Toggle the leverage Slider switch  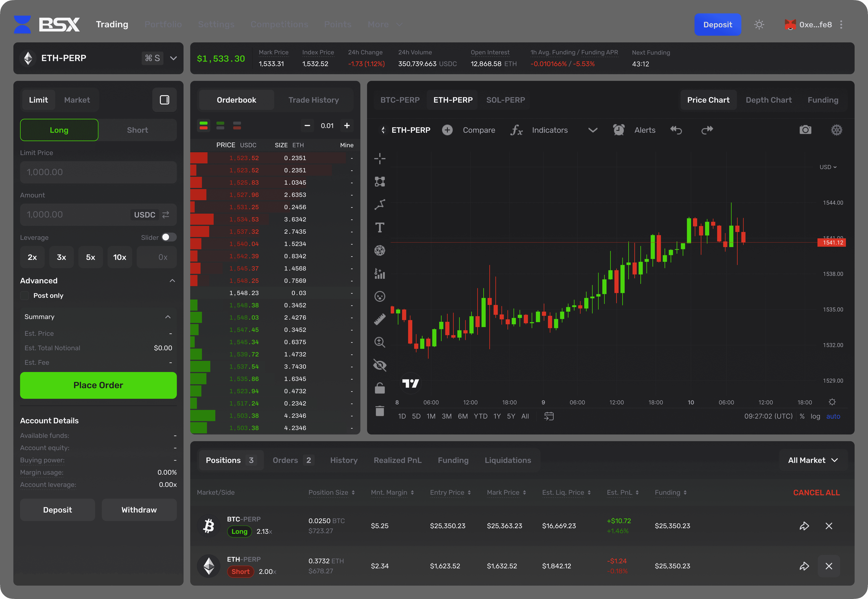(169, 237)
